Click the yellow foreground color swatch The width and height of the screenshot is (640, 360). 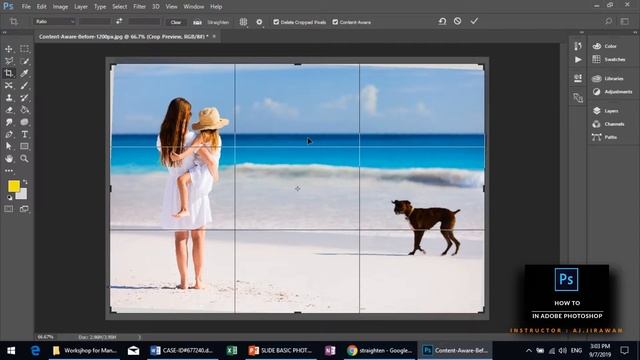click(x=13, y=186)
